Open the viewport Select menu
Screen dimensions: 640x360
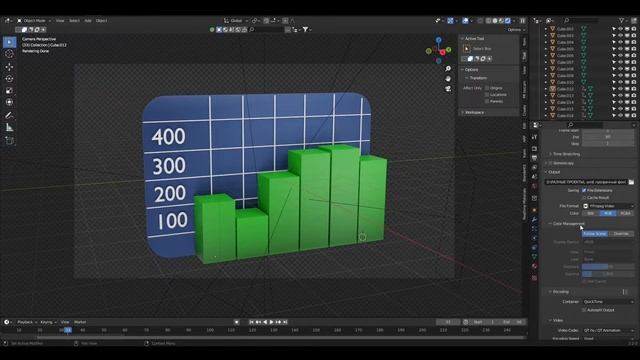tap(74, 20)
